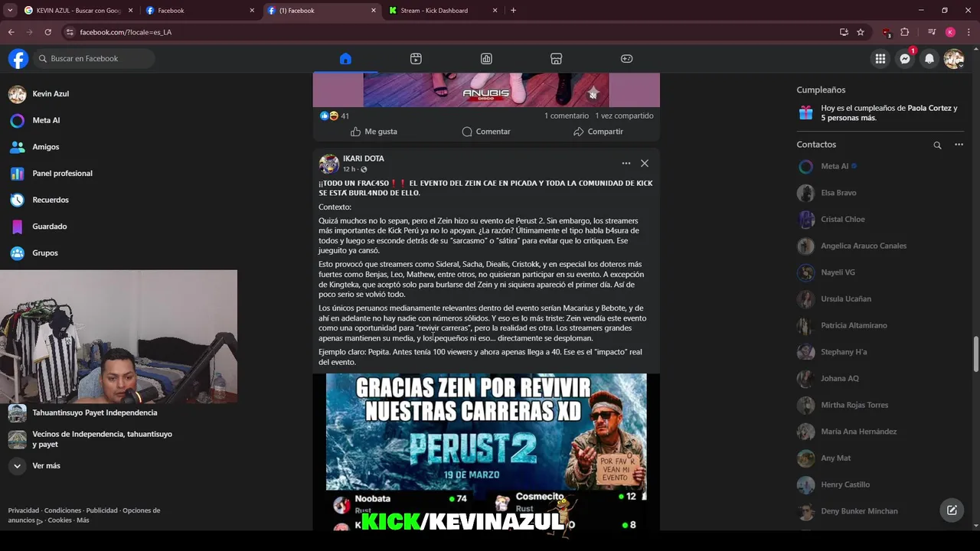Go back in browser history

point(11,32)
